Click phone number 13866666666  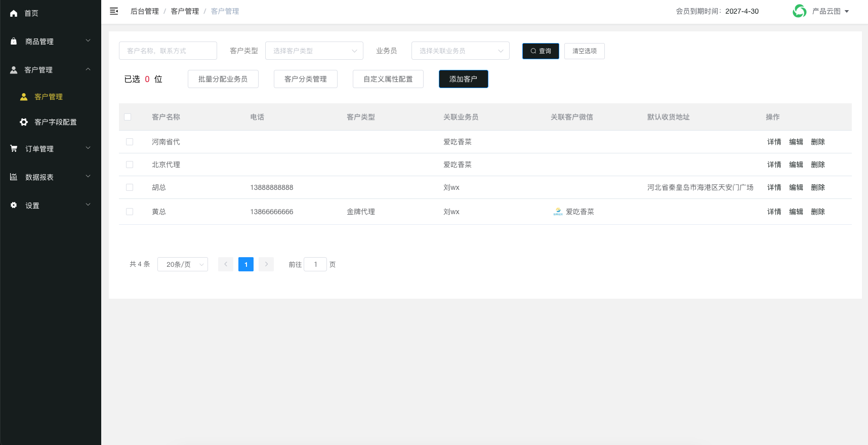click(x=272, y=212)
